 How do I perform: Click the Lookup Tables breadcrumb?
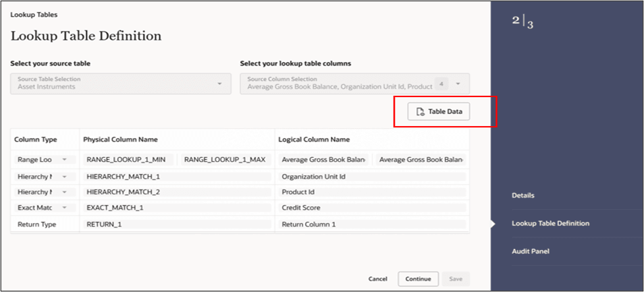tap(34, 15)
